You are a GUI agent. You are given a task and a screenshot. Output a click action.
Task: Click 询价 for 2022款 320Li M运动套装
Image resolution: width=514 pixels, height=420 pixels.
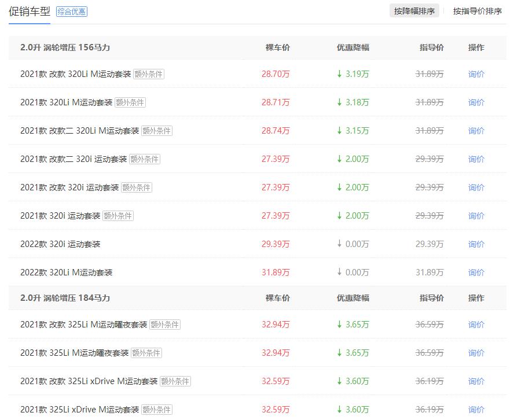pos(476,272)
